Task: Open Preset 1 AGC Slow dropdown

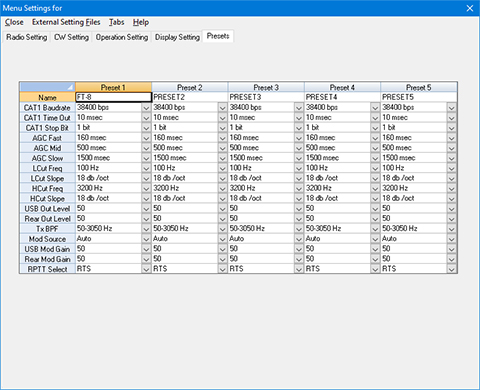Action: coord(146,158)
